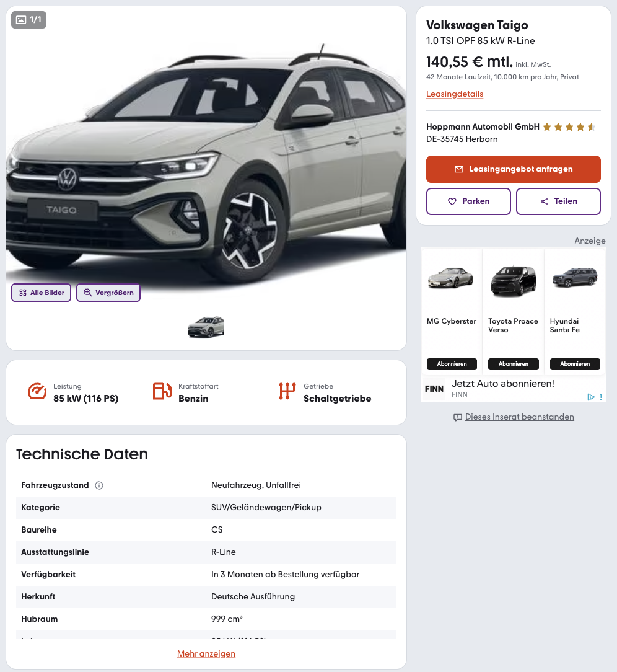Click the info icon beside Fahrzeugzustand
This screenshot has width=617, height=672.
pyautogui.click(x=99, y=485)
